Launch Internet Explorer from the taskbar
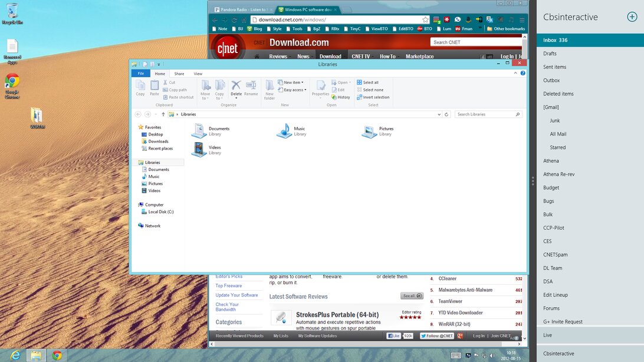 click(x=15, y=355)
